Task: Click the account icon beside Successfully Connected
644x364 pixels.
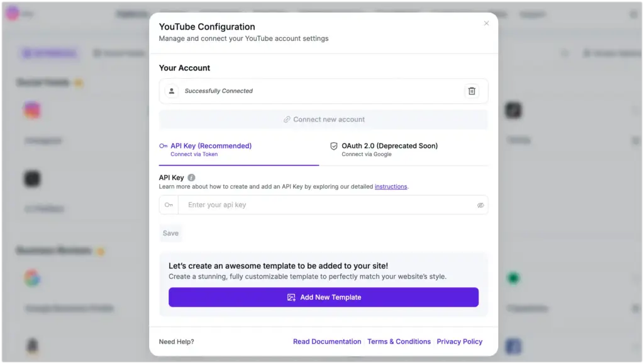Action: click(x=171, y=91)
